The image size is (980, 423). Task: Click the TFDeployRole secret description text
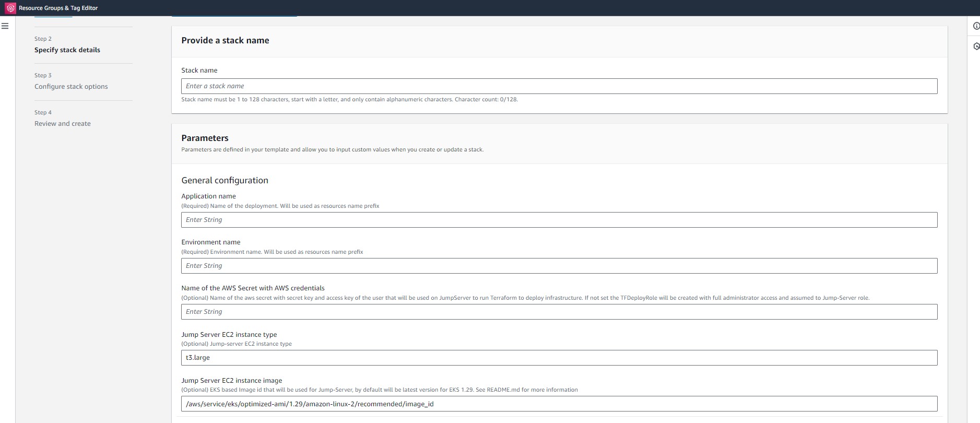(x=525, y=298)
